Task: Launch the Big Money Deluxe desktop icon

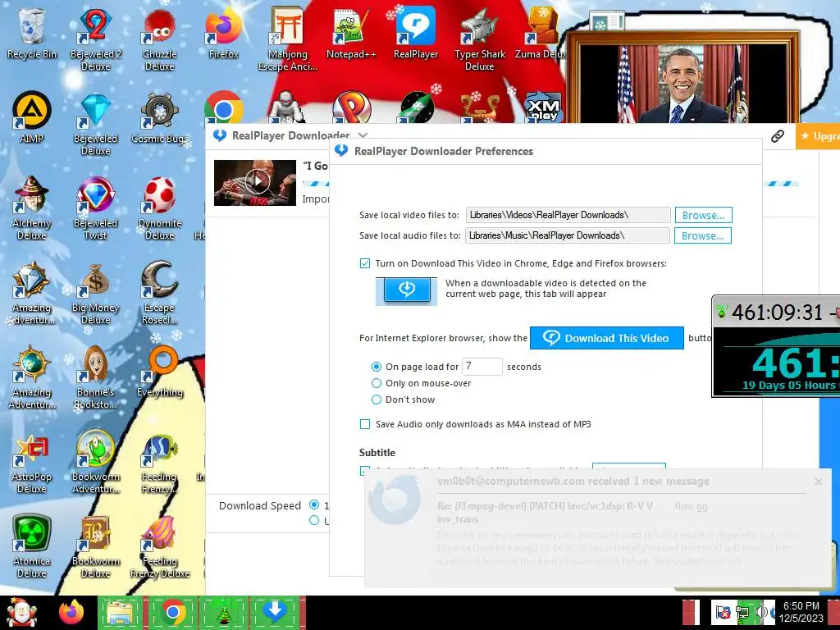Action: 95,293
